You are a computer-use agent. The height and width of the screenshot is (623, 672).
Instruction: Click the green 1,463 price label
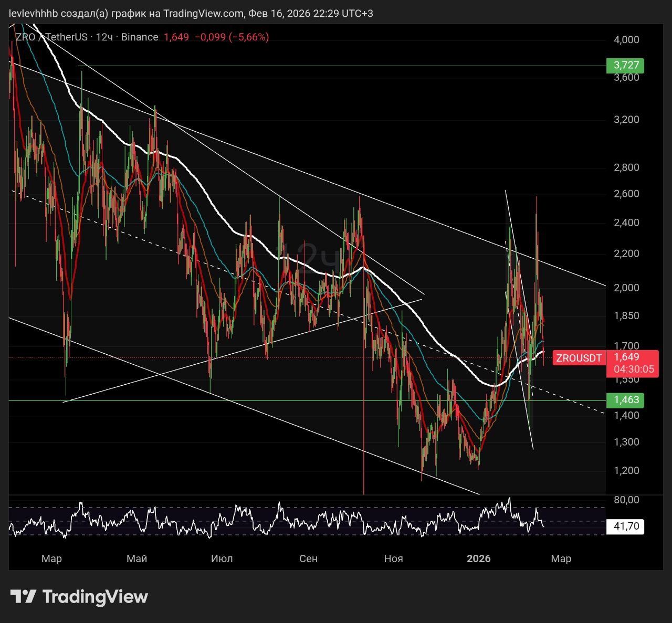point(625,400)
